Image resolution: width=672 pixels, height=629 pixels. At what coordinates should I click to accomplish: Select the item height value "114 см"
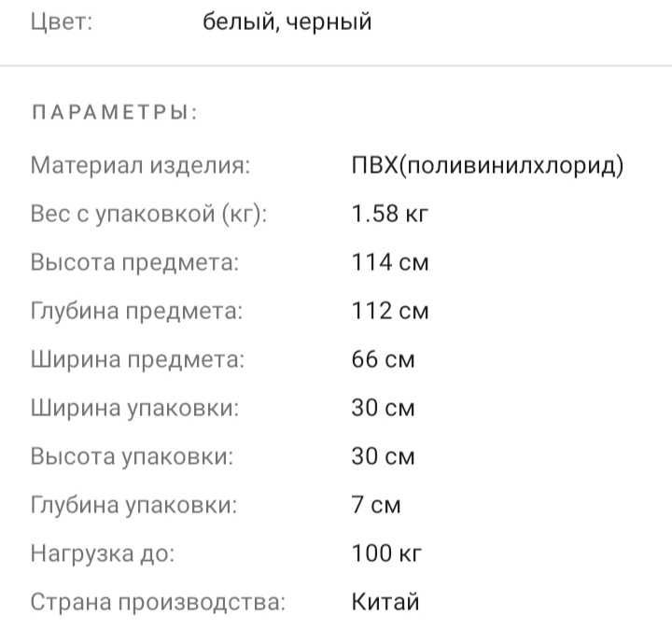click(x=390, y=263)
